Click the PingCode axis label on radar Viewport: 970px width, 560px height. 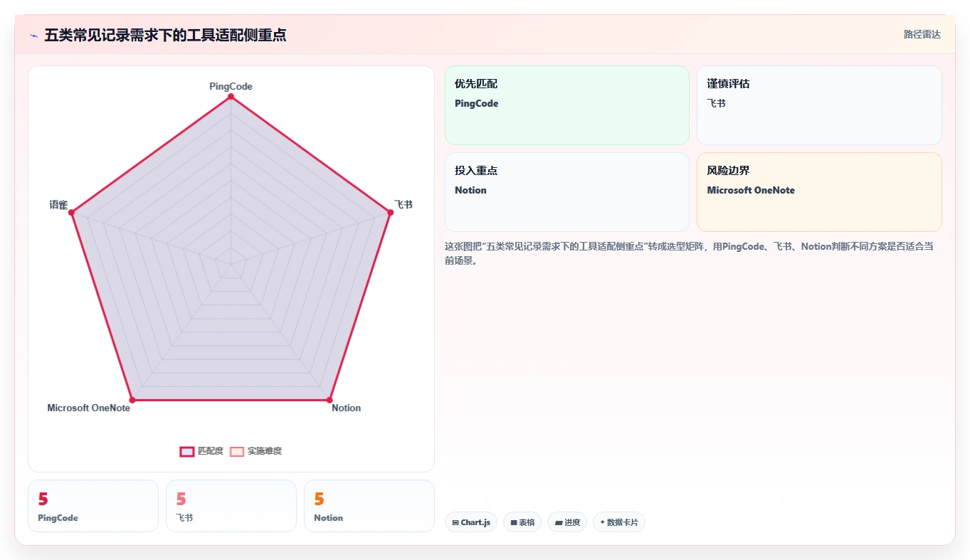click(x=231, y=86)
